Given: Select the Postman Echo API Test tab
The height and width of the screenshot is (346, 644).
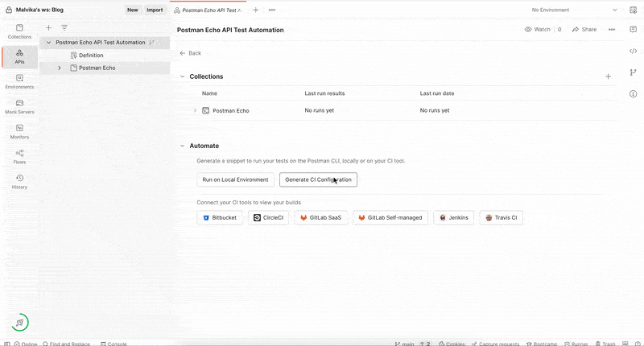Looking at the screenshot, I should pyautogui.click(x=208, y=10).
